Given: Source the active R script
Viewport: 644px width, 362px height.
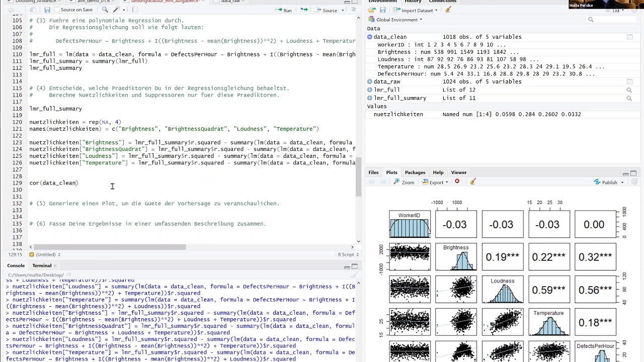Looking at the screenshot, I should point(326,10).
